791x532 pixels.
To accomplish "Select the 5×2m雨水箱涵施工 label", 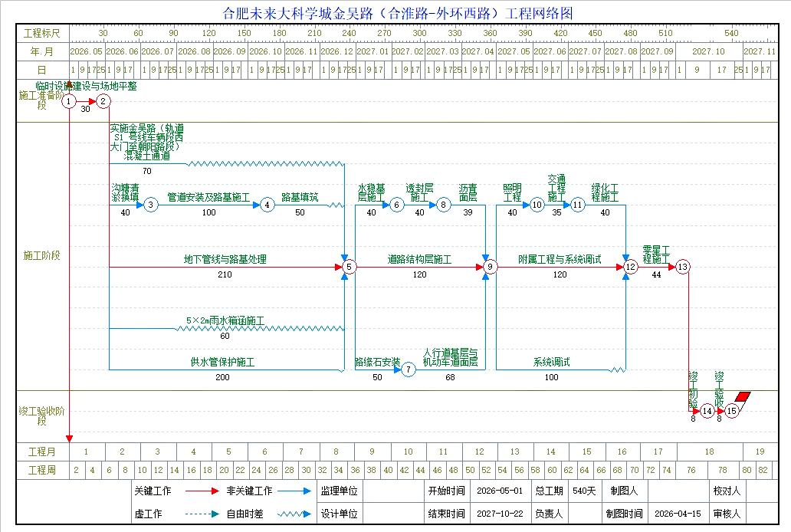I will click(225, 320).
